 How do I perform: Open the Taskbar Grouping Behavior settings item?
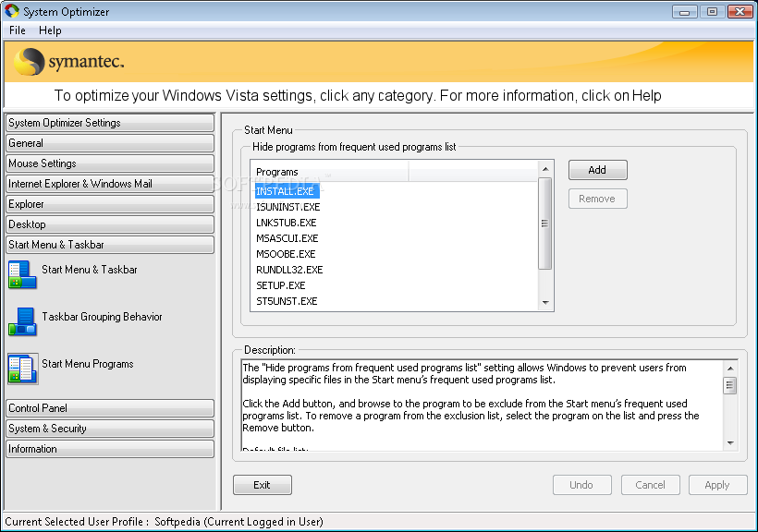click(x=102, y=317)
